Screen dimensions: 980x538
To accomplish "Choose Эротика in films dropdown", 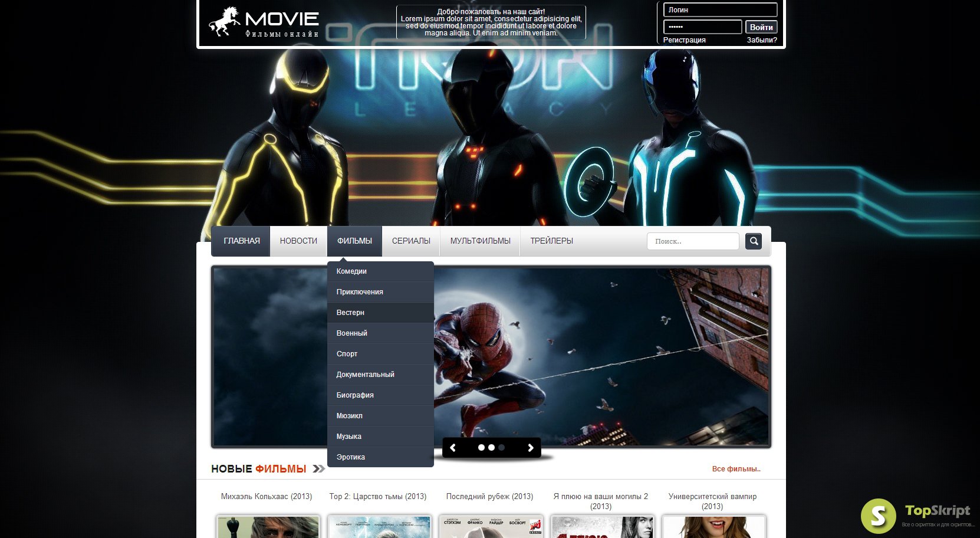I will (380, 457).
